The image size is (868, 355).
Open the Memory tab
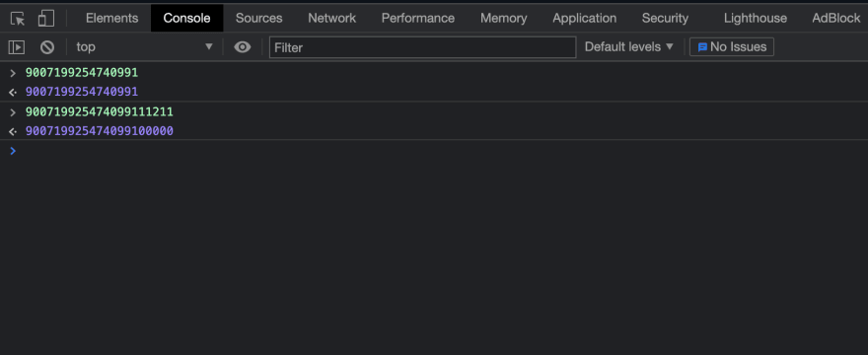[503, 19]
